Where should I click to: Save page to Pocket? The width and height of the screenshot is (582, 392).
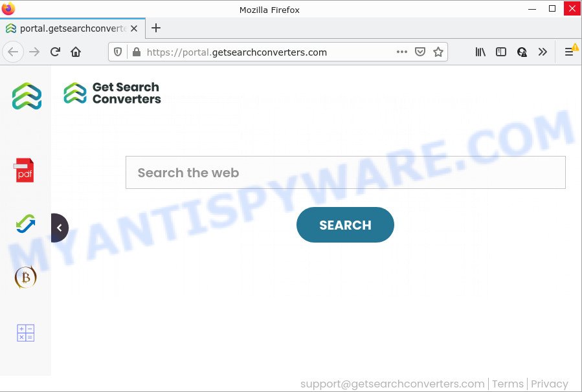point(420,52)
